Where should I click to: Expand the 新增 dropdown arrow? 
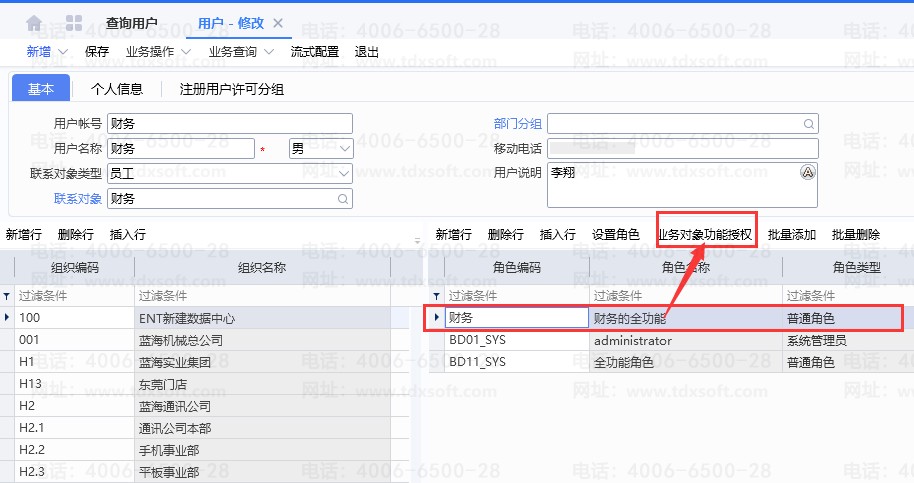tap(63, 52)
